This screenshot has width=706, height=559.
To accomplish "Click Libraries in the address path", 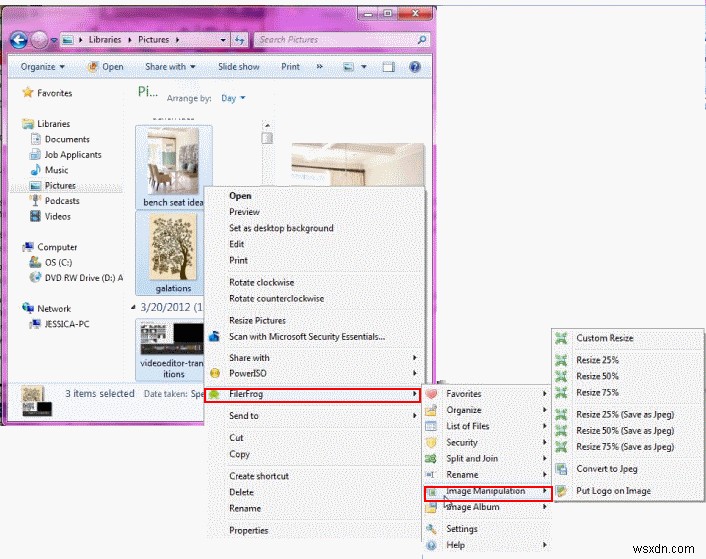I will (x=105, y=40).
